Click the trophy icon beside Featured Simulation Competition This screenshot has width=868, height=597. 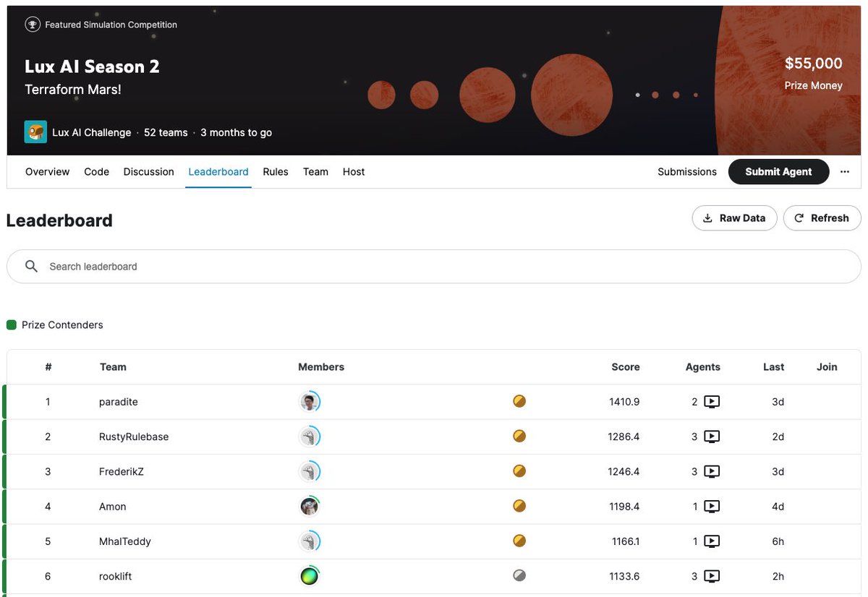(33, 25)
